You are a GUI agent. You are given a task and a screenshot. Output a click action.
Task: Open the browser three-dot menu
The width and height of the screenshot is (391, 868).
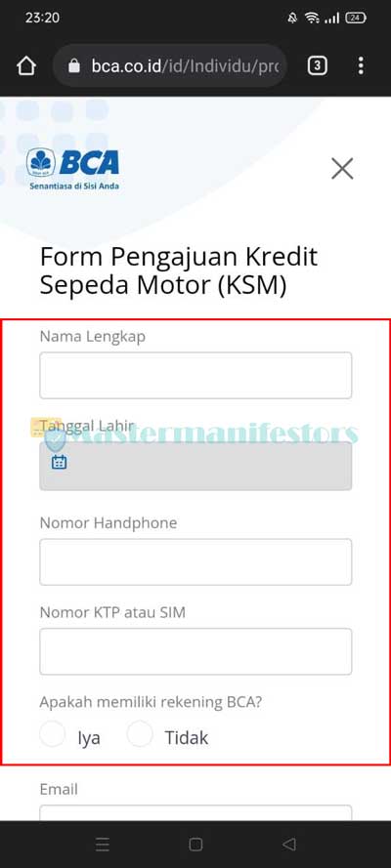pos(361,66)
